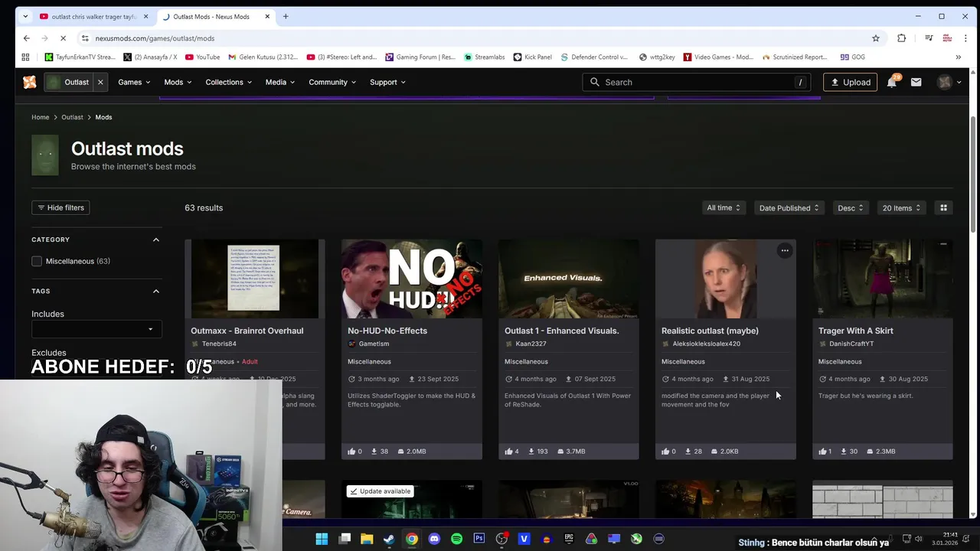Click Windows Start button
Screen dimensions: 980x551
tap(322, 539)
